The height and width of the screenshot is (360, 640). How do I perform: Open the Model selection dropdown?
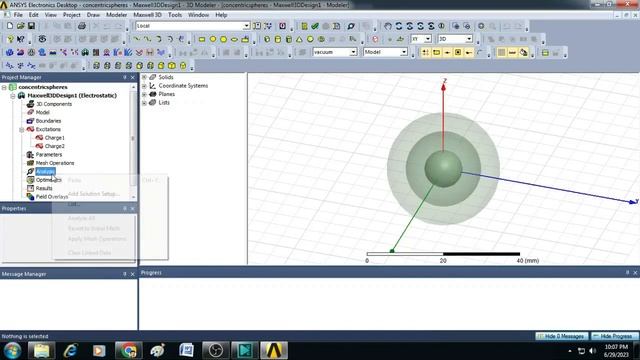click(x=404, y=52)
